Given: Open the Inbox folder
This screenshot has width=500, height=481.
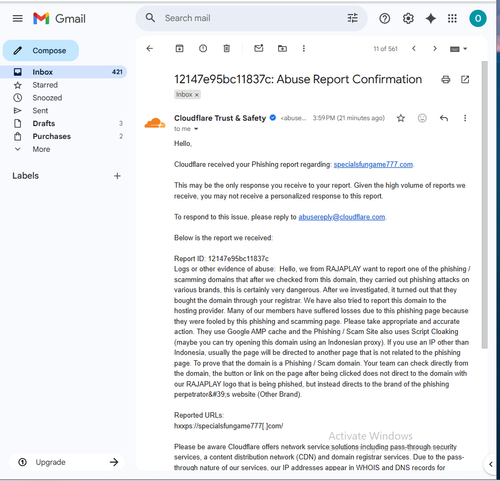Looking at the screenshot, I should pos(63,72).
